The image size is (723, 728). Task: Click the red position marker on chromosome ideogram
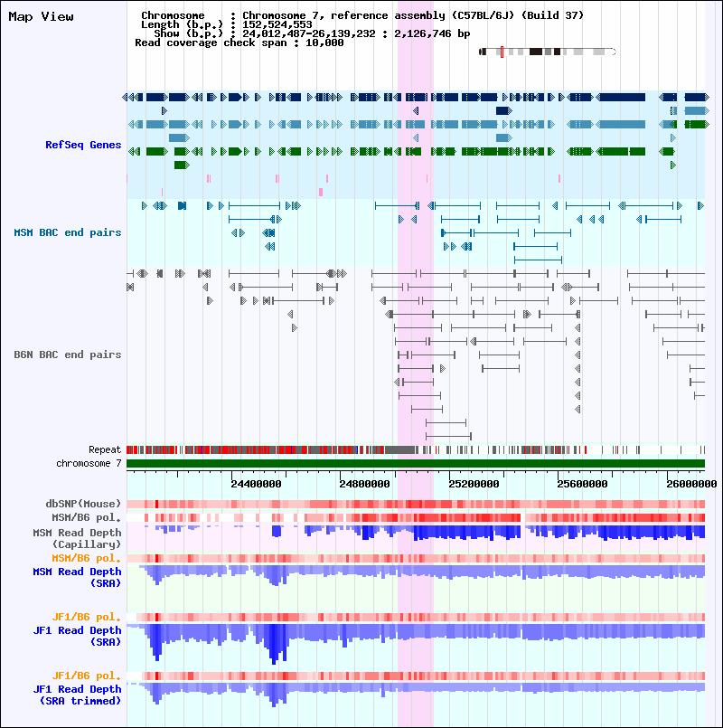click(x=502, y=52)
